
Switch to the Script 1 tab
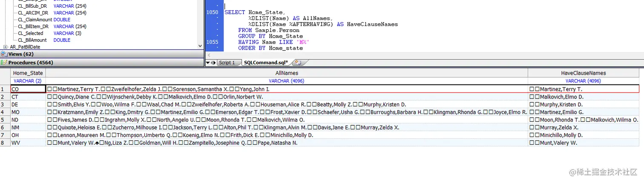pos(227,63)
